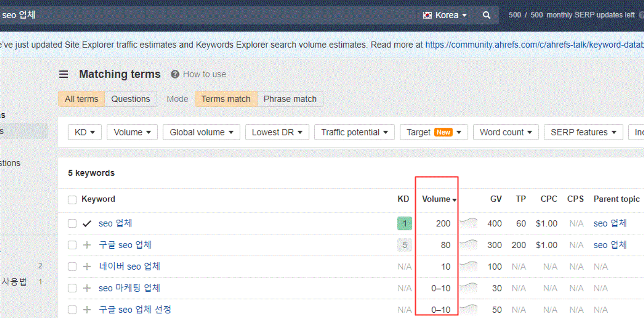Open the How to use link

click(204, 74)
